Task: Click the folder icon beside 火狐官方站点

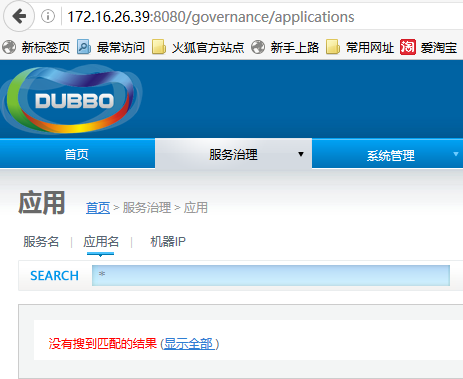Action: pyautogui.click(x=159, y=47)
